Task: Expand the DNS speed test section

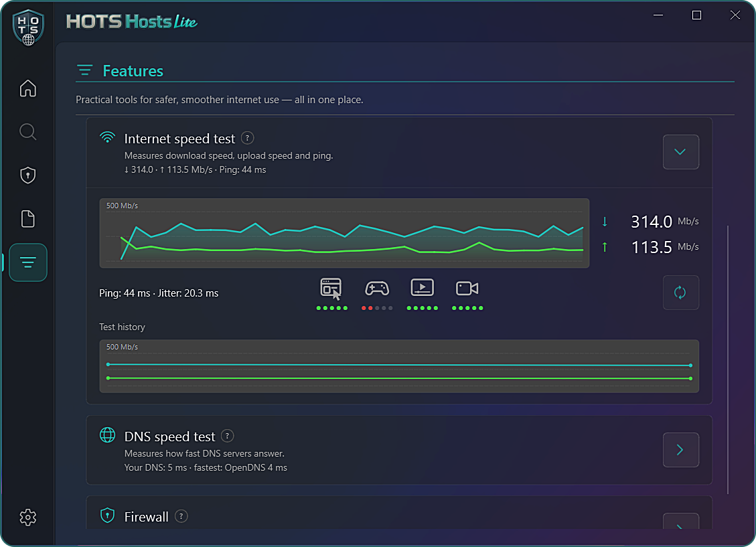Action: [680, 450]
